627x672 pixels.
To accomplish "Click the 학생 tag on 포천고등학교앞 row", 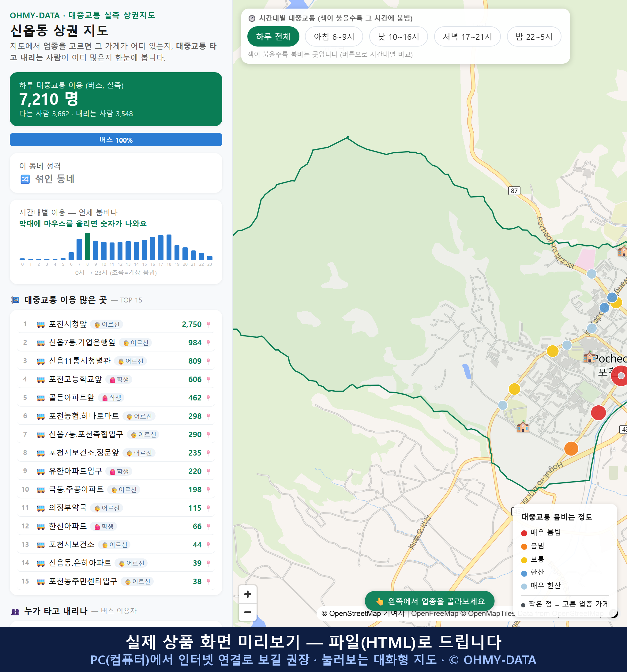I will 119,380.
